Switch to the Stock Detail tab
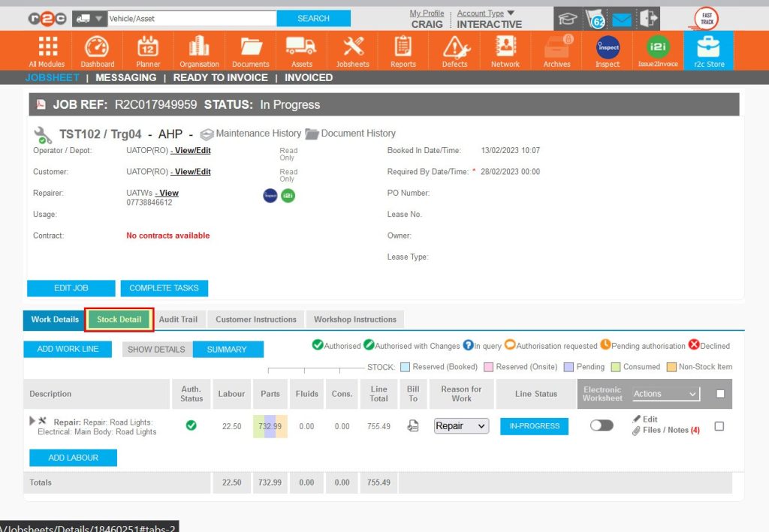The width and height of the screenshot is (769, 532). click(119, 319)
